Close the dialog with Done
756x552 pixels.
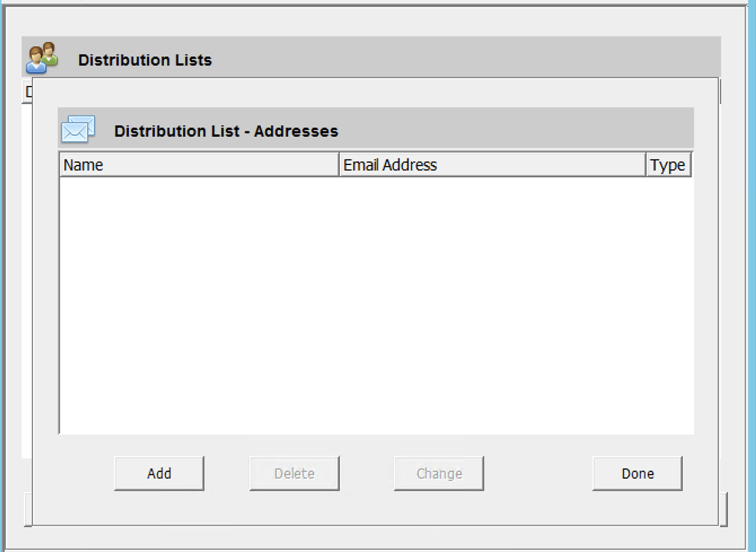tap(637, 473)
